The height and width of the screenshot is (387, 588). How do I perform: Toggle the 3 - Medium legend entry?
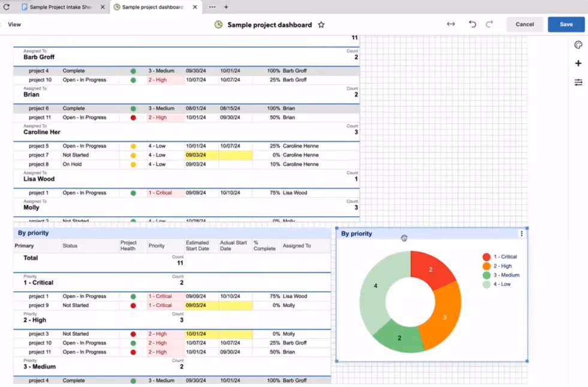pyautogui.click(x=501, y=275)
